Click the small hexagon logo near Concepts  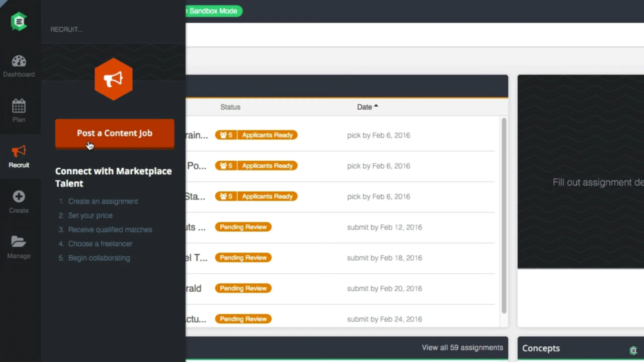coord(633,350)
